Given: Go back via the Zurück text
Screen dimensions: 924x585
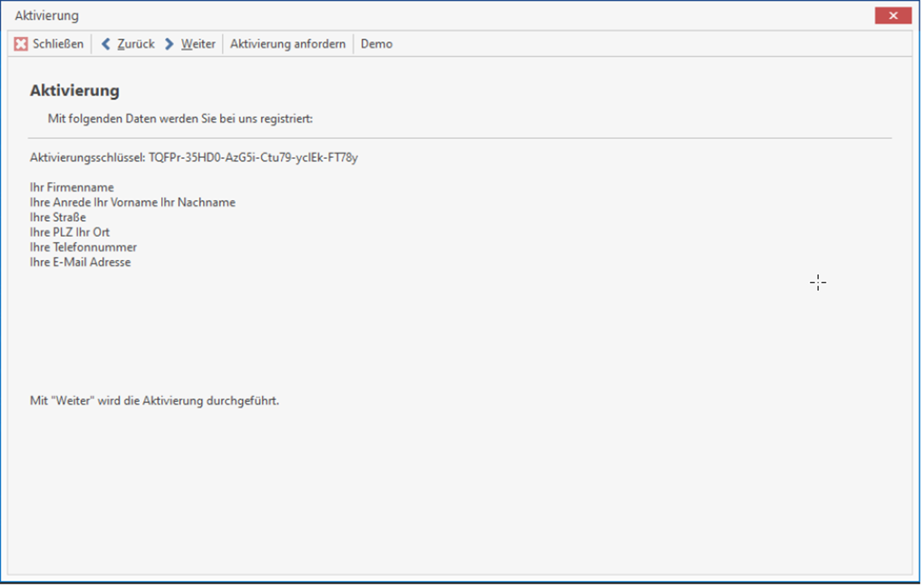Looking at the screenshot, I should pos(136,44).
